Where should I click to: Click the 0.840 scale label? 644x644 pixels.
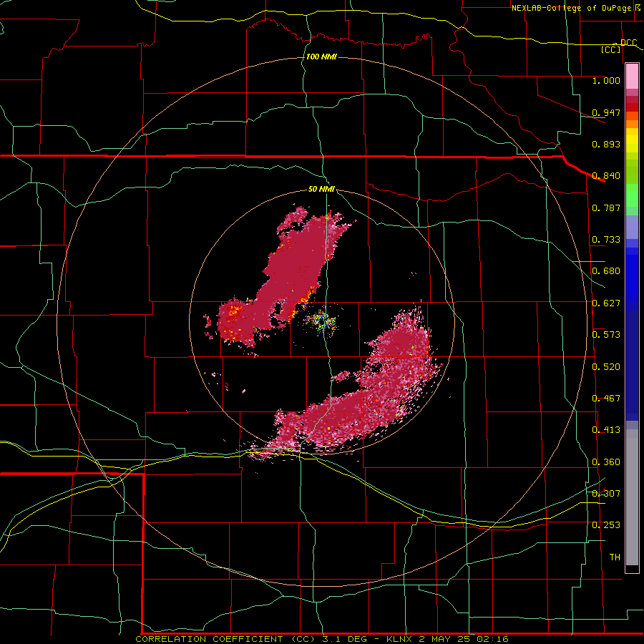pyautogui.click(x=606, y=176)
